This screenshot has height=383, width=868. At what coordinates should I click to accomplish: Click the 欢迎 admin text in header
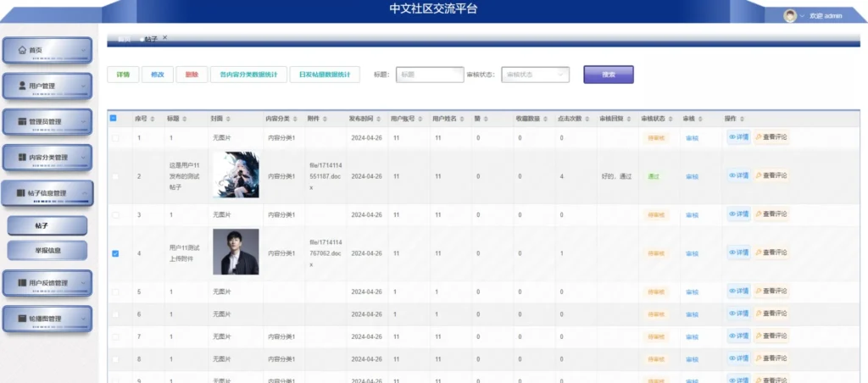[826, 16]
